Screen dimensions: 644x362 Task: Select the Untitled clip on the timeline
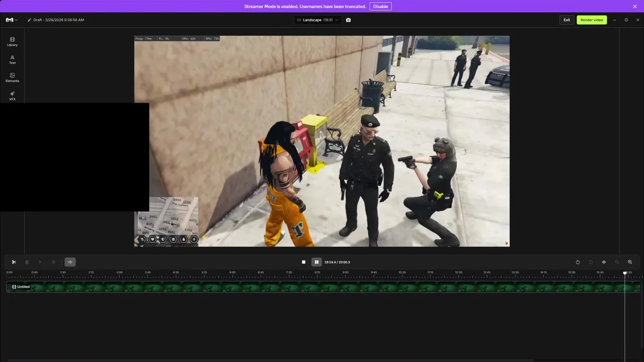pos(323,287)
